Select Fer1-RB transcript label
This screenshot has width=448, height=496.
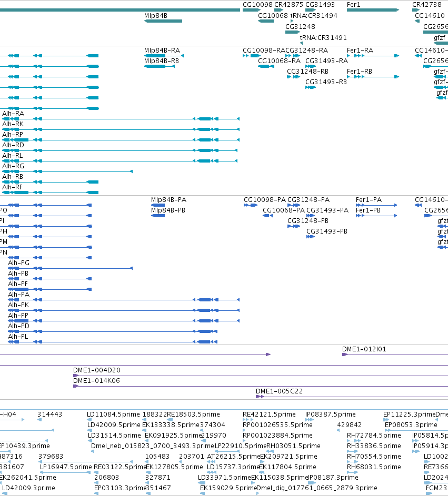click(360, 72)
